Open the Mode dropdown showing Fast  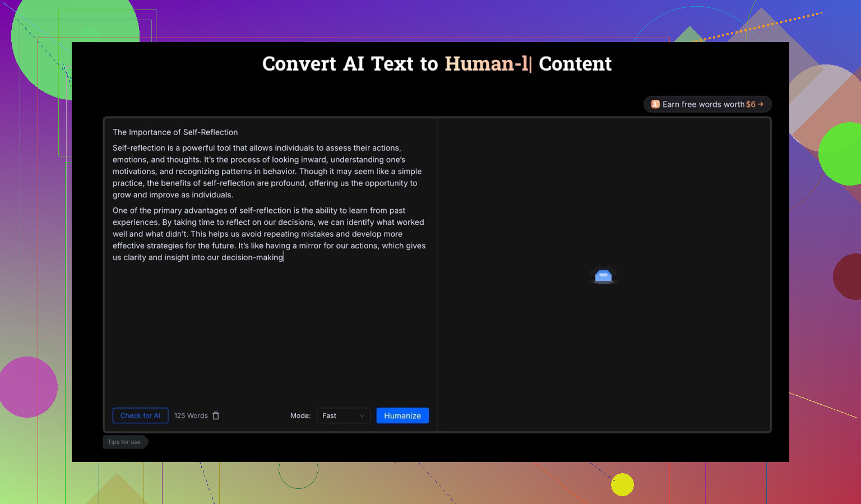pyautogui.click(x=343, y=415)
